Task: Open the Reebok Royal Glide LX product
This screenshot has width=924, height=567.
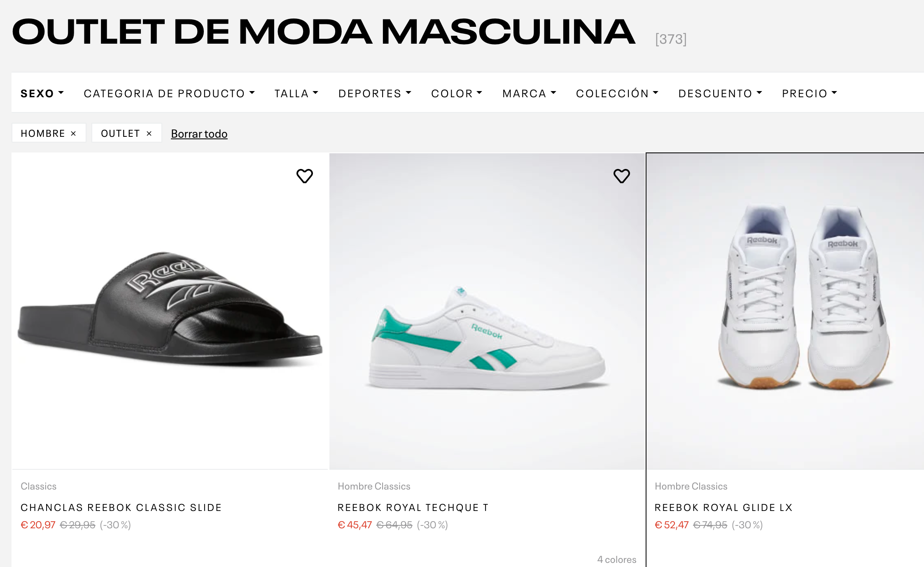Action: coord(724,507)
